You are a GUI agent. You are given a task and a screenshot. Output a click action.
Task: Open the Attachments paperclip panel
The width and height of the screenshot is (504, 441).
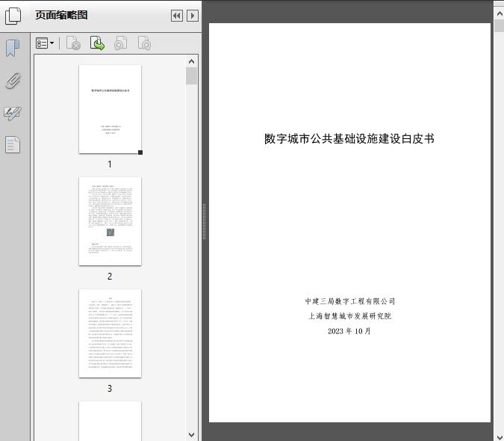13,81
